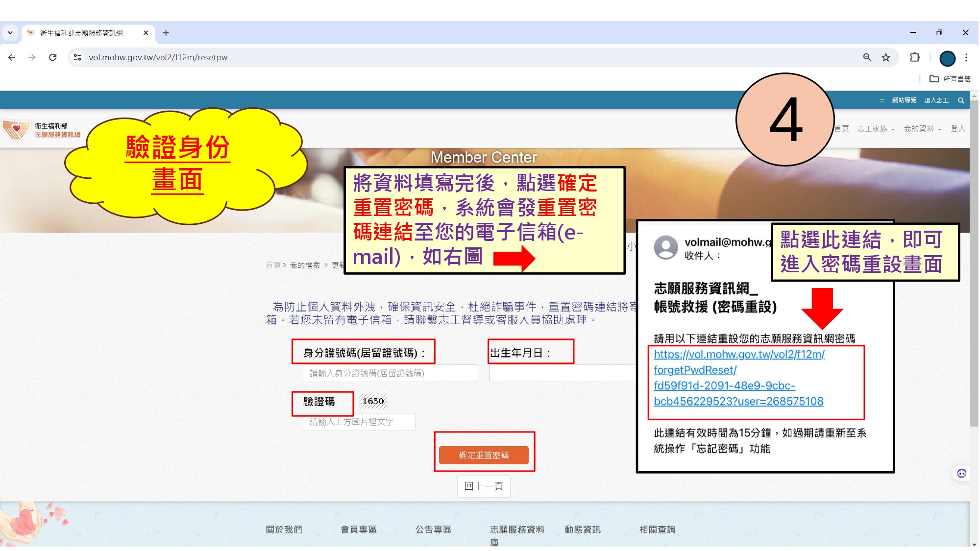Viewport: 980px width, 551px height.
Task: Open the Chrome three-dot menu
Action: (x=966, y=57)
